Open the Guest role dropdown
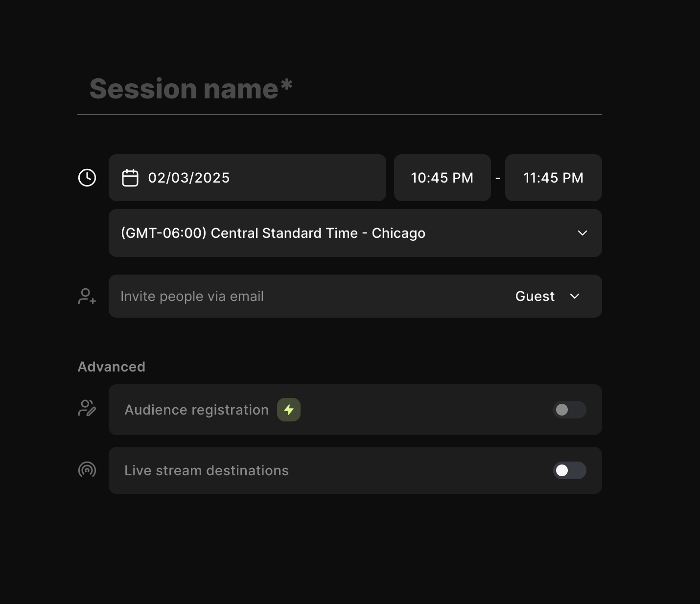This screenshot has width=700, height=604. (548, 296)
